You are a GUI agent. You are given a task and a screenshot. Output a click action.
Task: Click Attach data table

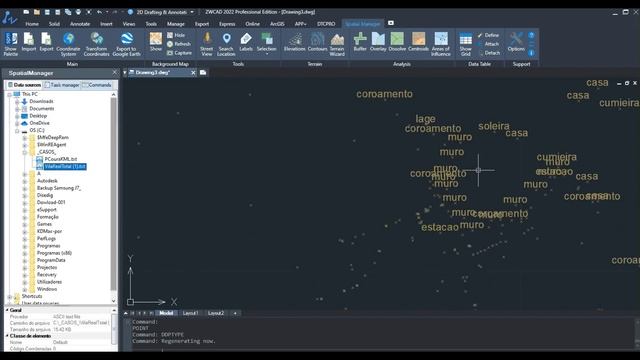[x=489, y=44]
